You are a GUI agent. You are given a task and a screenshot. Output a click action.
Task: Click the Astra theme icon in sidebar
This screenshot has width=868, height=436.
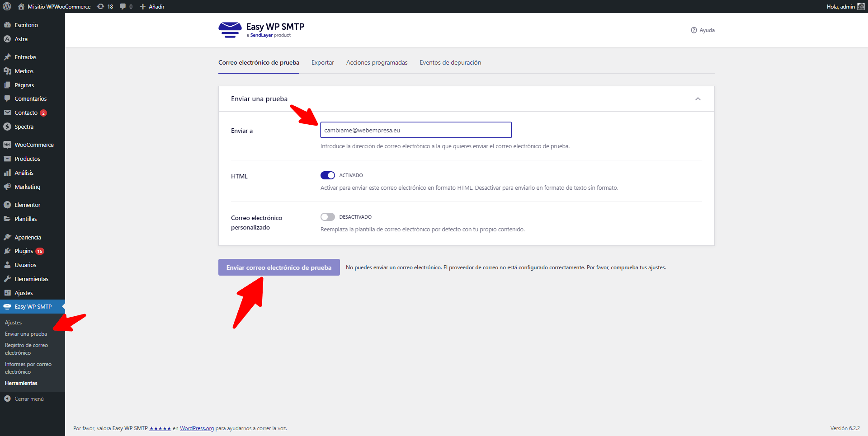tap(7, 39)
